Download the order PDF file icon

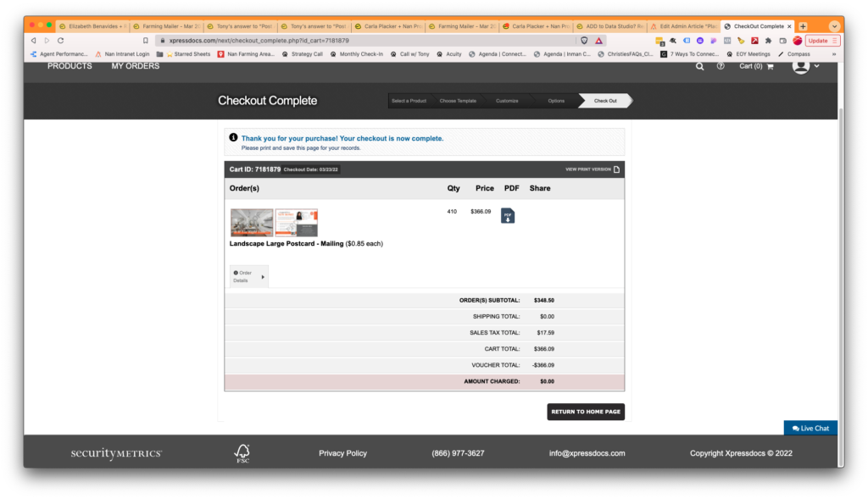pos(508,216)
